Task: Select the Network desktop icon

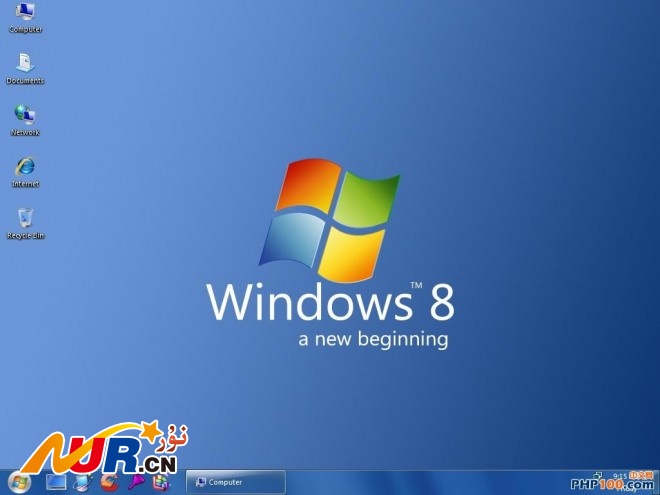Action: coord(25,120)
